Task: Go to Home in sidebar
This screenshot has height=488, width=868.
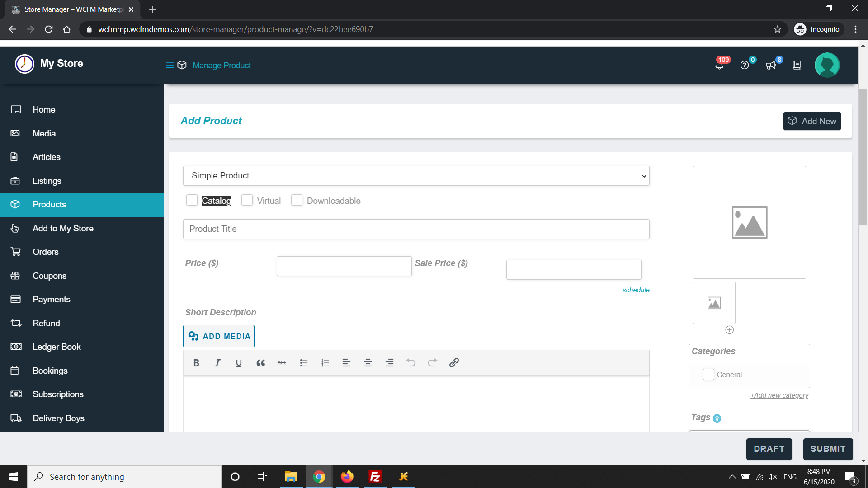Action: (x=82, y=110)
